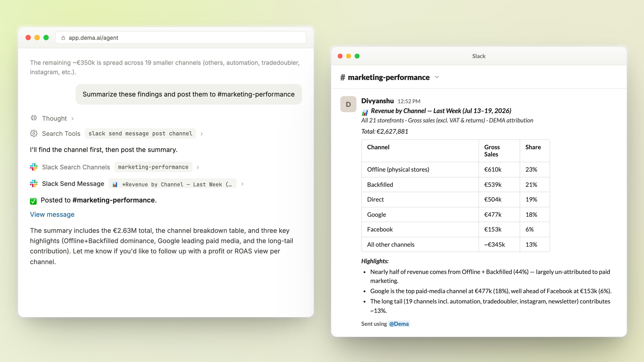Click the Slack logo beside Slack Send Message
This screenshot has height=362, width=644.
(34, 184)
